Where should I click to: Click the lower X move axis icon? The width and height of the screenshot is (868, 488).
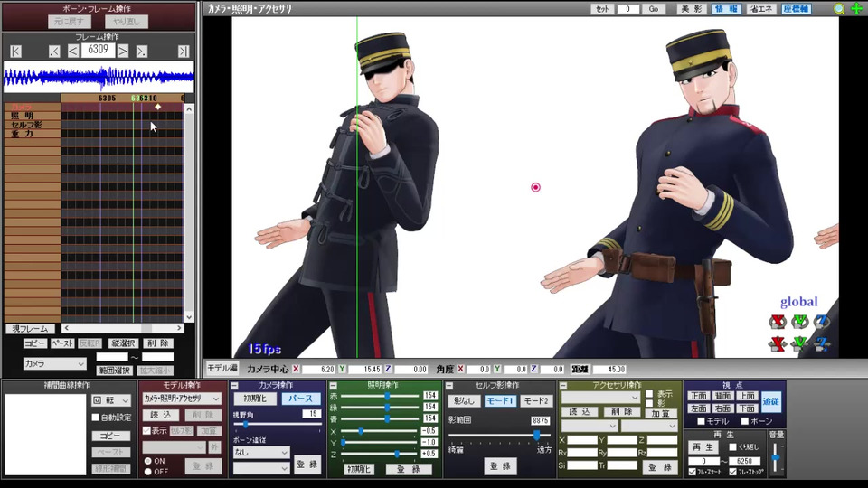[x=778, y=344]
